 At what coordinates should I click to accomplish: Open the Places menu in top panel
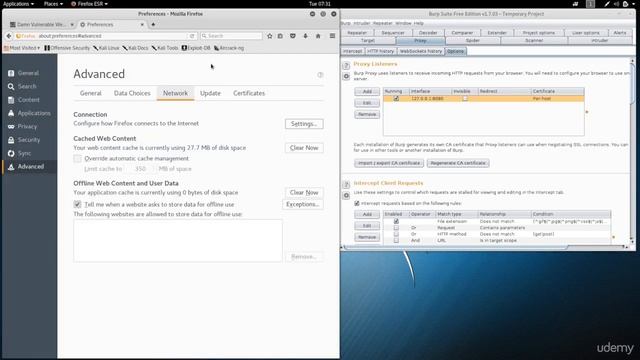coord(53,4)
